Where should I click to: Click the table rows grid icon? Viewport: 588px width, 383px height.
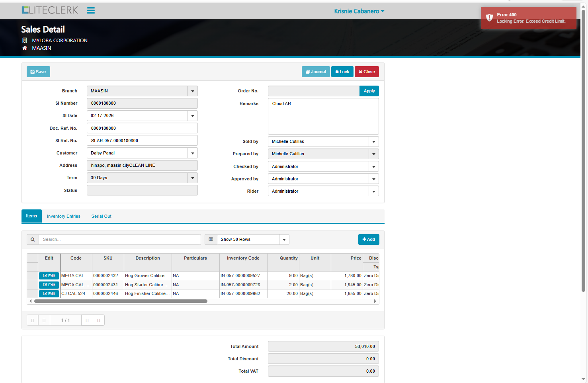pyautogui.click(x=211, y=239)
